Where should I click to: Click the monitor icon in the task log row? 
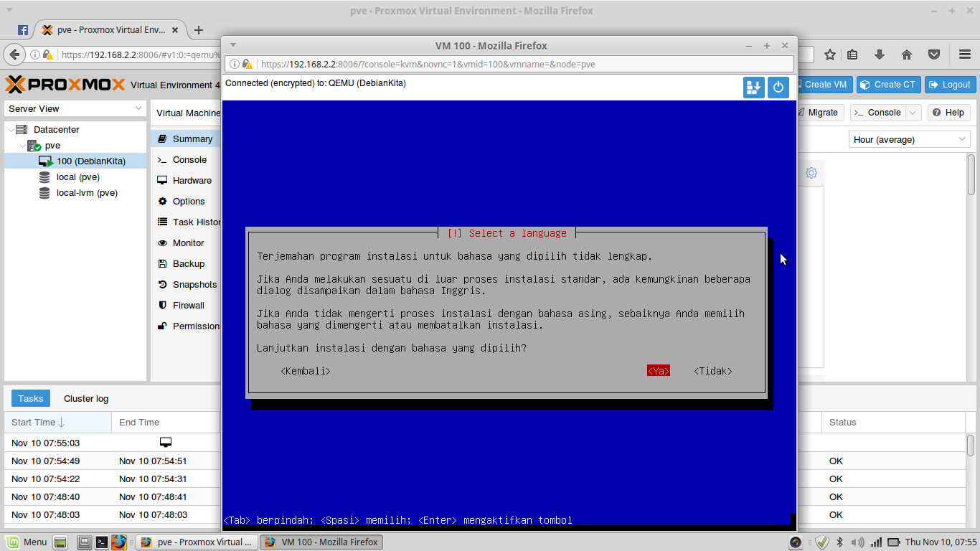pyautogui.click(x=166, y=443)
